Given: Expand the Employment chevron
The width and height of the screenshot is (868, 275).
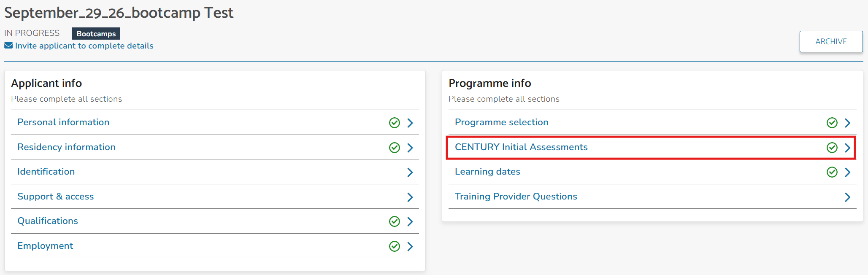Looking at the screenshot, I should pos(410,246).
